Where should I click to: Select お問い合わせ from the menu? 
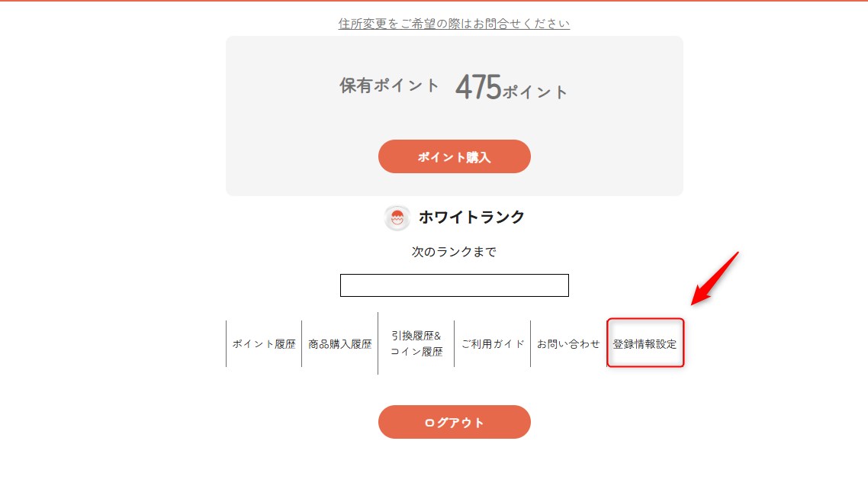point(568,344)
